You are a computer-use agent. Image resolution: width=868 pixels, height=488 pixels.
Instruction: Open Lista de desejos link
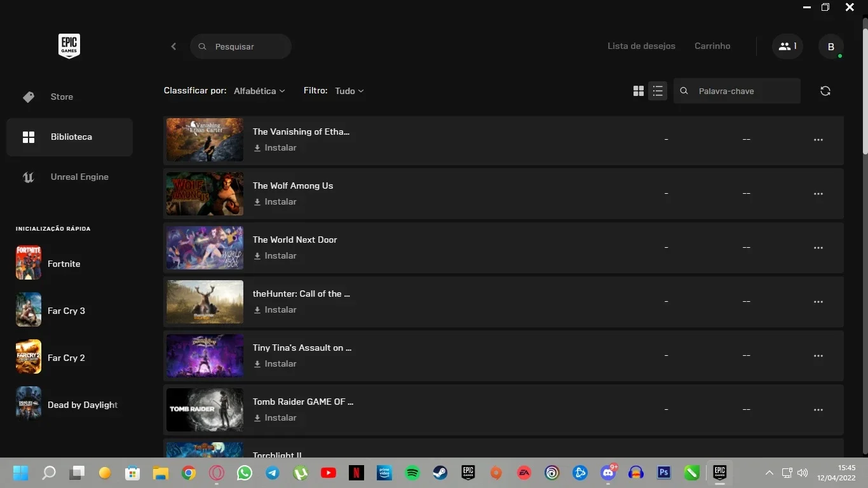pos(641,46)
